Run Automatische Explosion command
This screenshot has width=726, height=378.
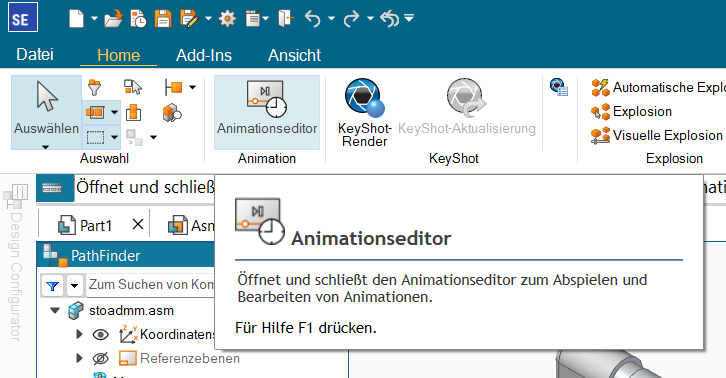click(x=657, y=87)
